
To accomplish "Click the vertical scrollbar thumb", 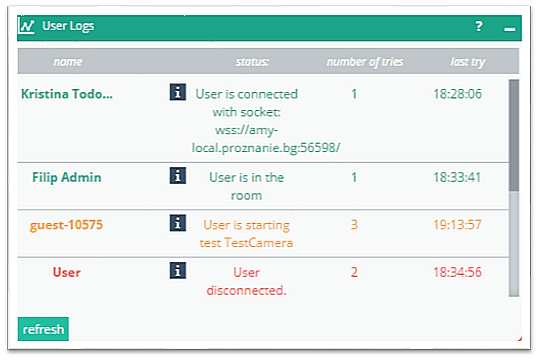I will [x=514, y=135].
